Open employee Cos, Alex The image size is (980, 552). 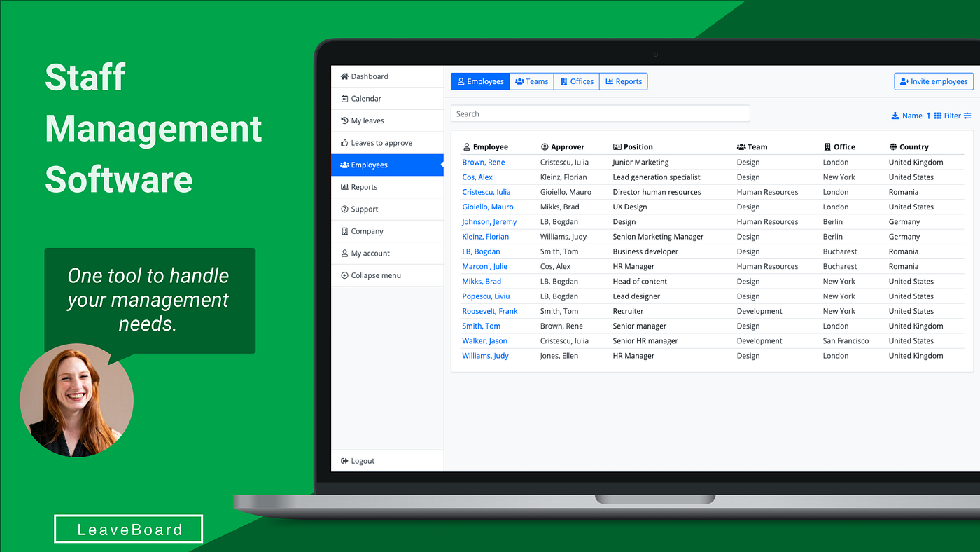(477, 177)
